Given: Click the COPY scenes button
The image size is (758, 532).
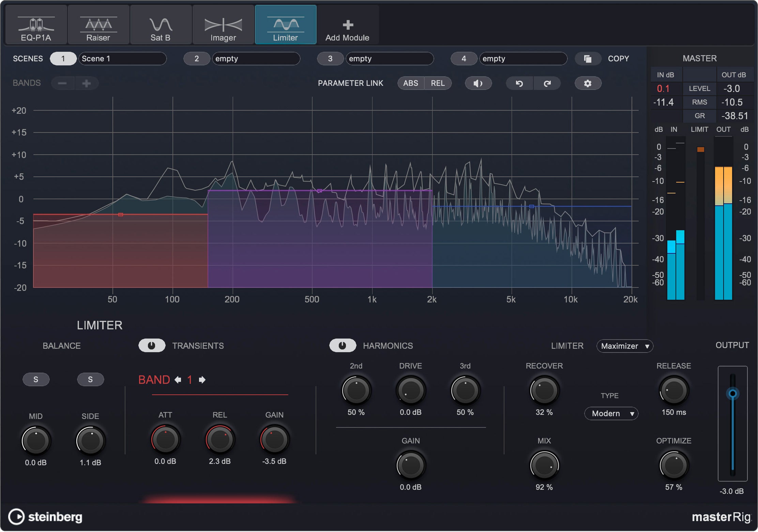Looking at the screenshot, I should click(588, 59).
